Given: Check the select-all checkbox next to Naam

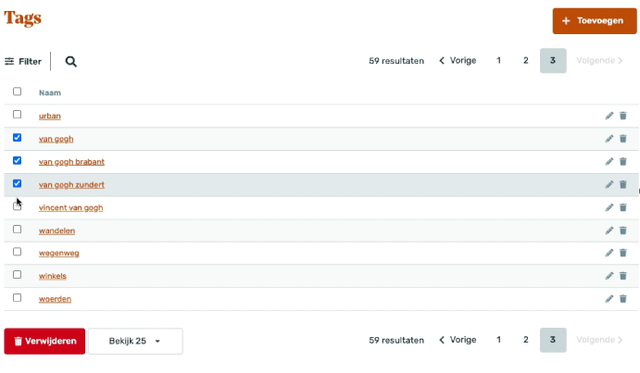Looking at the screenshot, I should pos(17,91).
